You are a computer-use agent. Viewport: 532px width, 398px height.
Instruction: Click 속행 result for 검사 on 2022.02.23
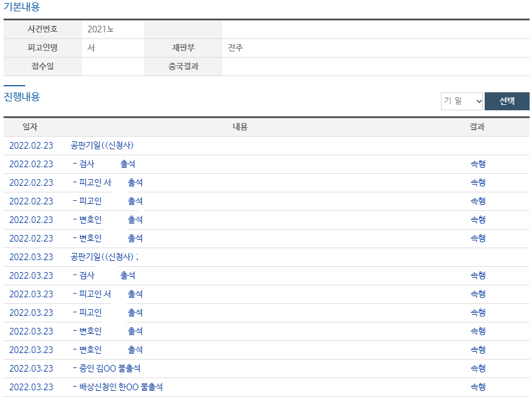pos(477,164)
